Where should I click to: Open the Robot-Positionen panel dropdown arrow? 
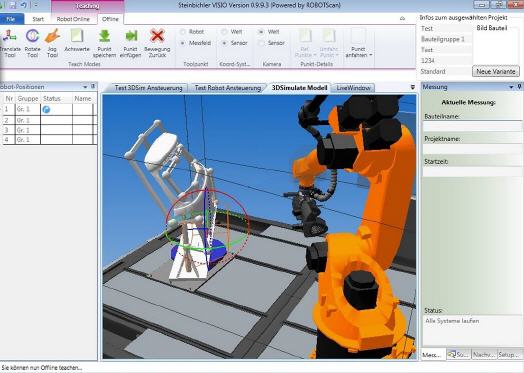(85, 87)
